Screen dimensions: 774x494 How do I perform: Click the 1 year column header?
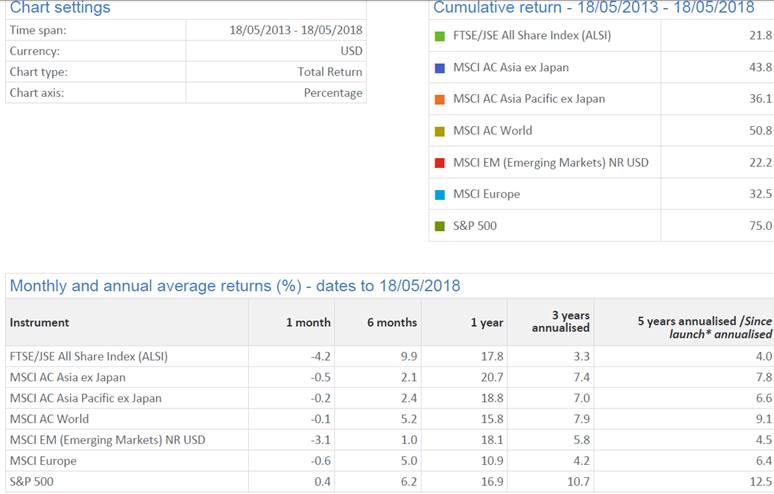point(487,323)
